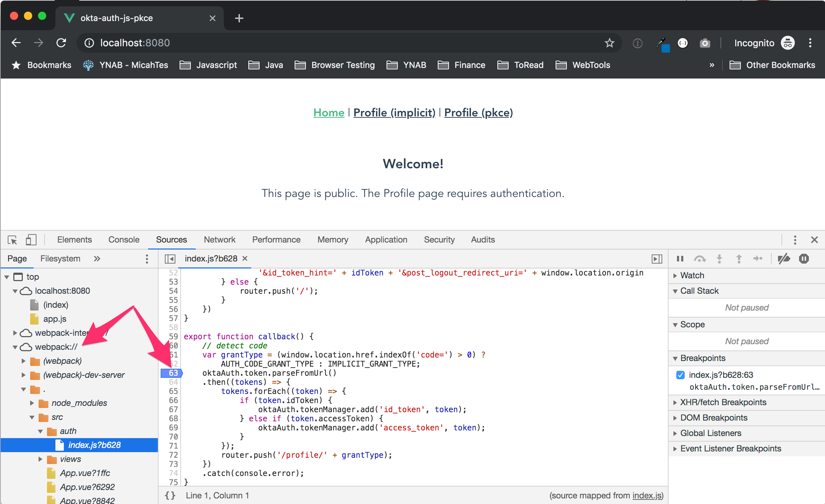Collapse the Call Stack section
Screen dimensions: 825x504
[x=699, y=291]
